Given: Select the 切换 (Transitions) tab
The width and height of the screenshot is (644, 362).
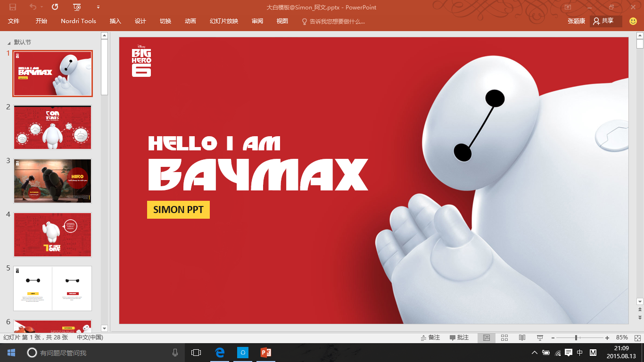Looking at the screenshot, I should [x=165, y=21].
